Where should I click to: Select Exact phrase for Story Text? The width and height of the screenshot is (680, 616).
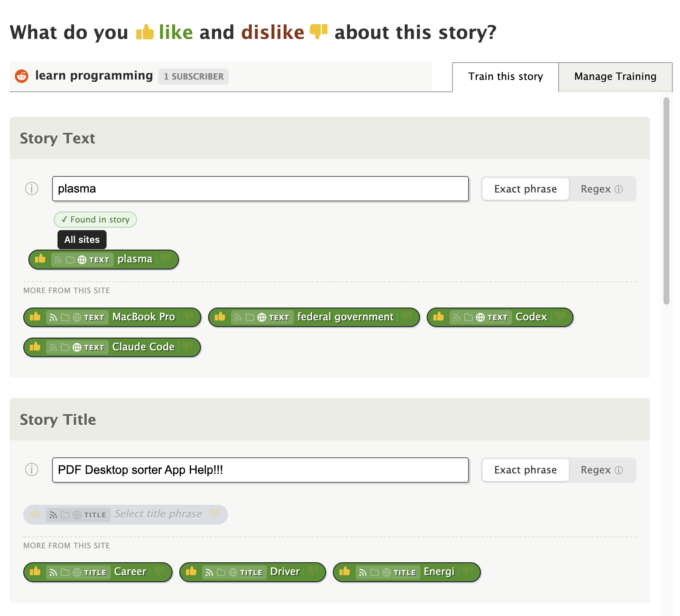pyautogui.click(x=525, y=189)
